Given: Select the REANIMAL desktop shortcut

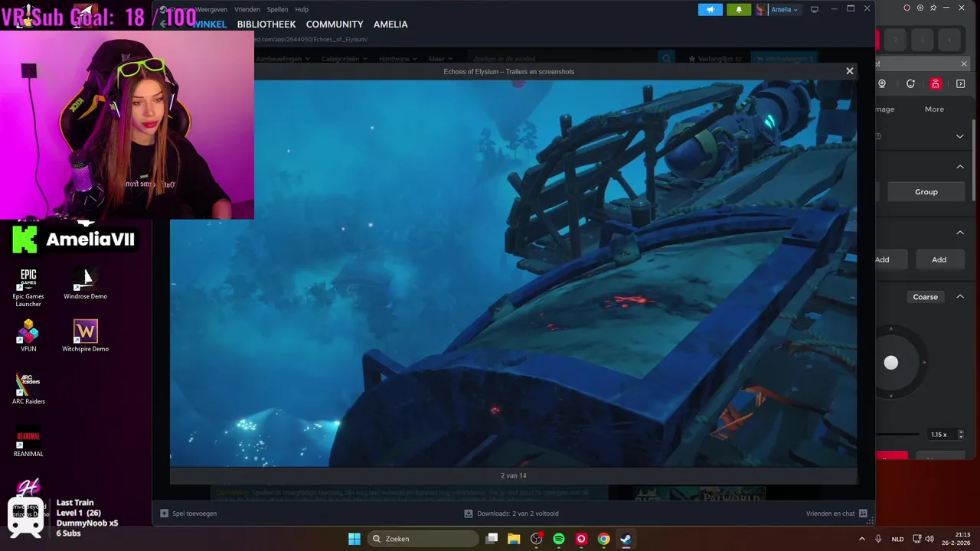Looking at the screenshot, I should coord(28,441).
